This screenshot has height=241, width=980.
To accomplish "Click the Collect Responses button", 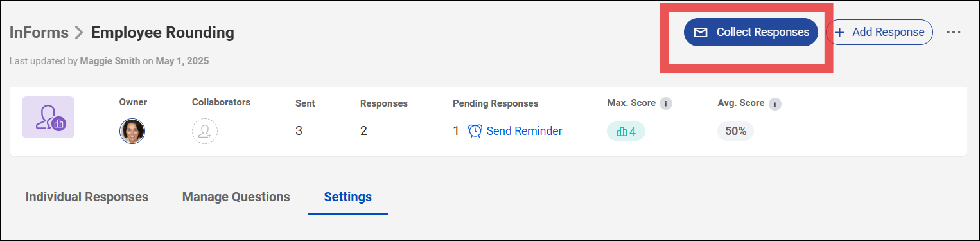I will [751, 32].
